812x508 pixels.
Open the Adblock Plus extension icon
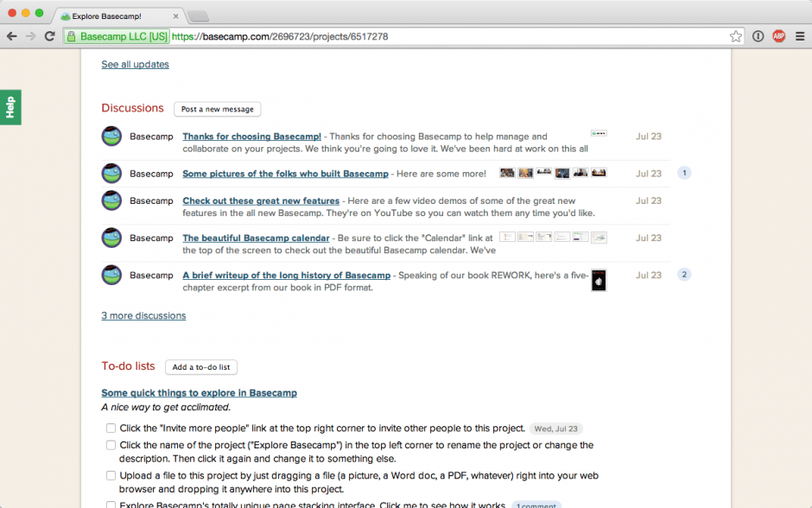pos(779,36)
